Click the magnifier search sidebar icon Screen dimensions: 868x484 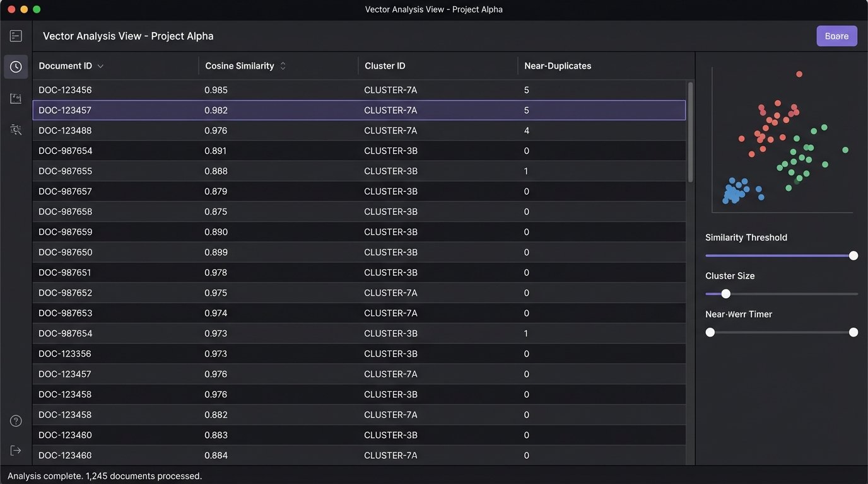pyautogui.click(x=16, y=130)
